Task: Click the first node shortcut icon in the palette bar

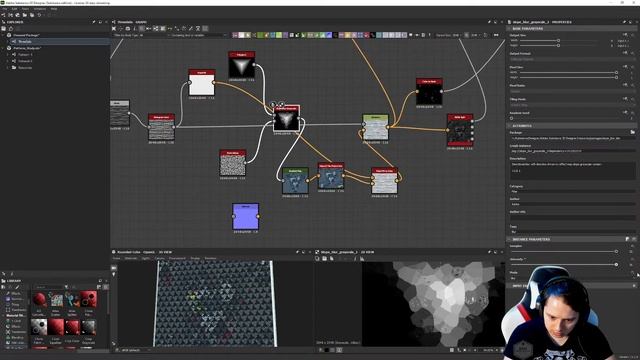Action: coord(235,35)
